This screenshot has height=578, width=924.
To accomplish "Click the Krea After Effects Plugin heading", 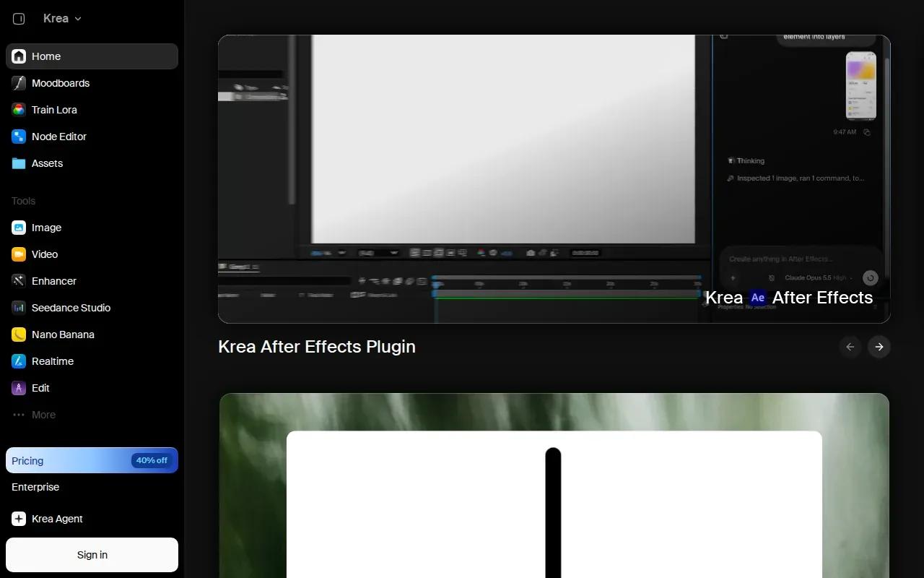I will click(x=317, y=347).
